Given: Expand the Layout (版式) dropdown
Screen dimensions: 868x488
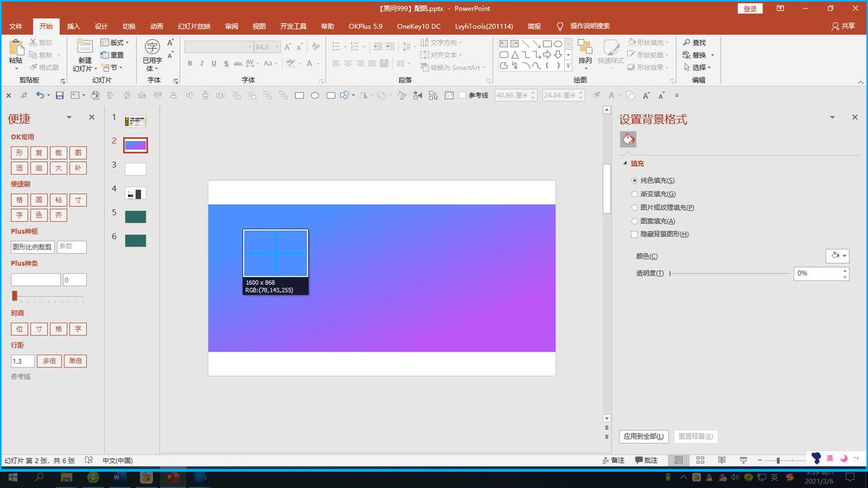Looking at the screenshot, I should coord(114,43).
